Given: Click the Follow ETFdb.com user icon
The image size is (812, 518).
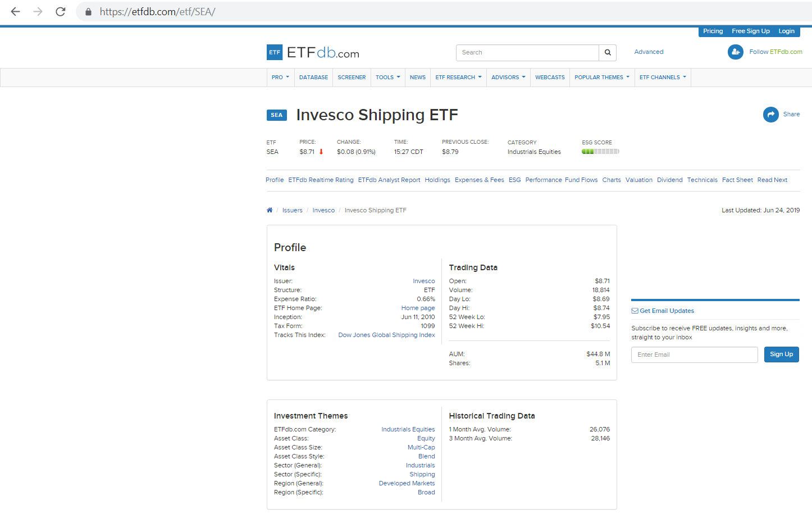Looking at the screenshot, I should point(735,52).
